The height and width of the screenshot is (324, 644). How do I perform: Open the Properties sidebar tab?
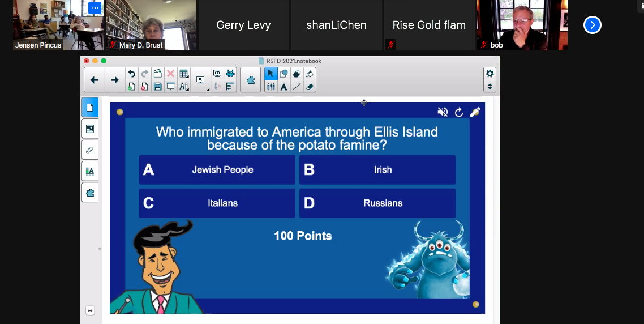(90, 171)
